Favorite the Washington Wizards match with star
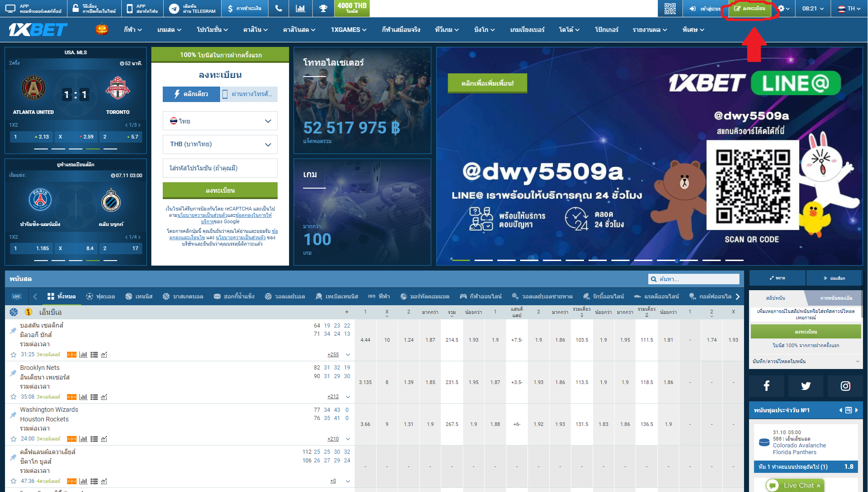This screenshot has width=868, height=492. pos(14,439)
